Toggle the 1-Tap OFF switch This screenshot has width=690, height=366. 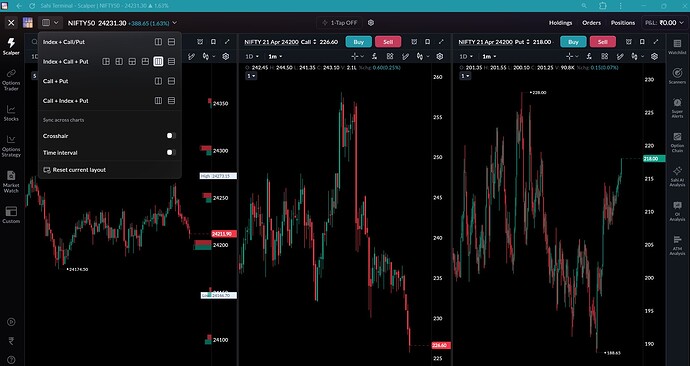click(339, 22)
